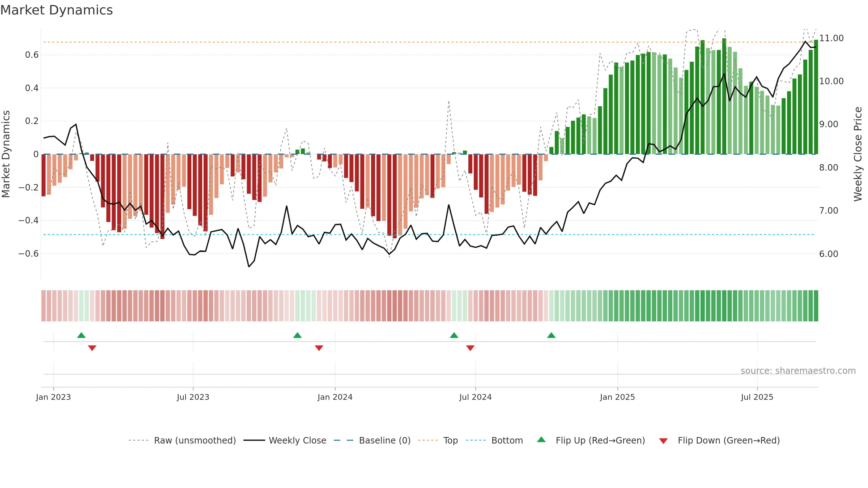Click the Flip Down marker before Jan 2024
Screen dimensions: 868x488
pos(319,348)
